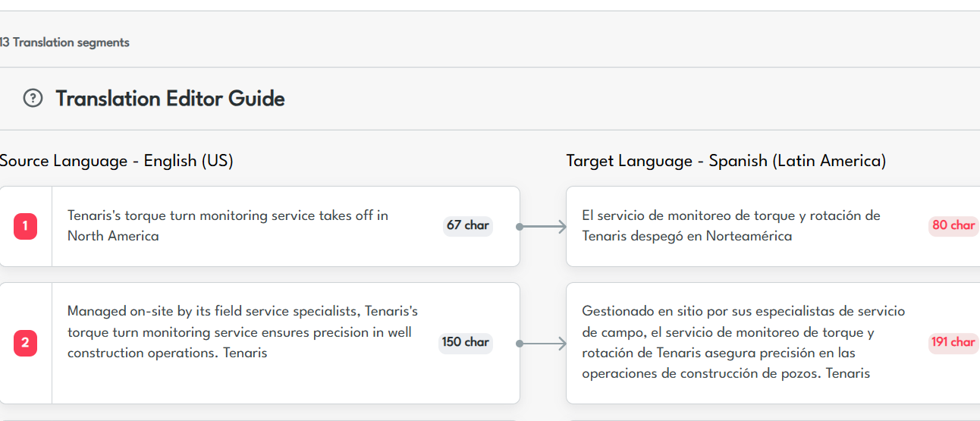Click the connector dot beside 150 char badge

pos(519,344)
